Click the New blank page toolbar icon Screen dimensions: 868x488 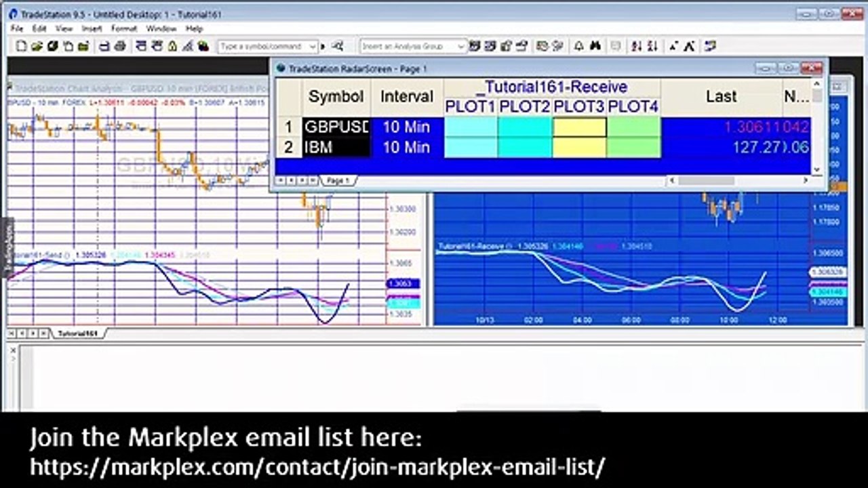22,46
